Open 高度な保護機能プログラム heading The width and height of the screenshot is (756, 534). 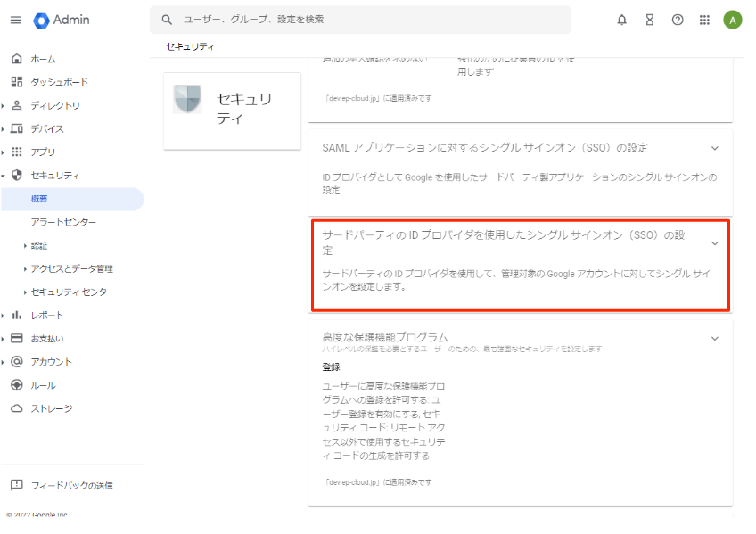385,337
